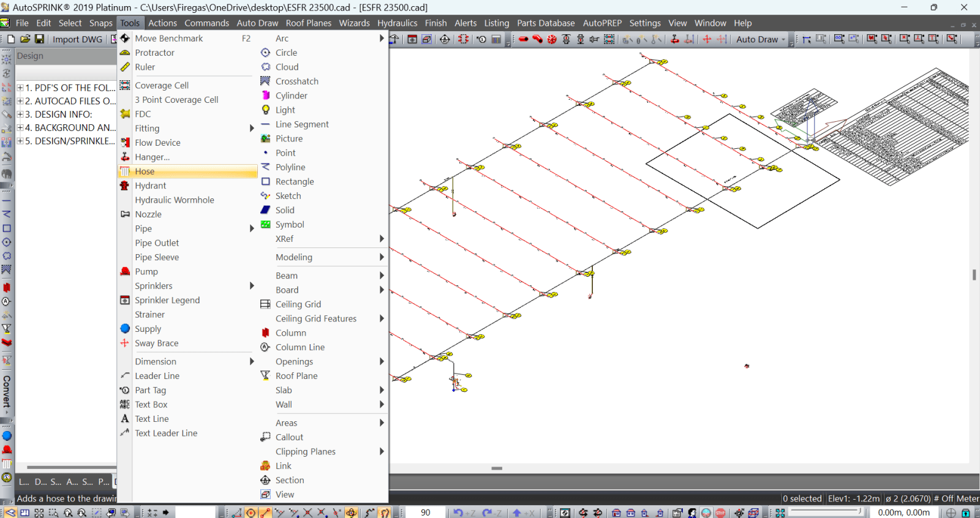Select the Section tool icon

266,480
